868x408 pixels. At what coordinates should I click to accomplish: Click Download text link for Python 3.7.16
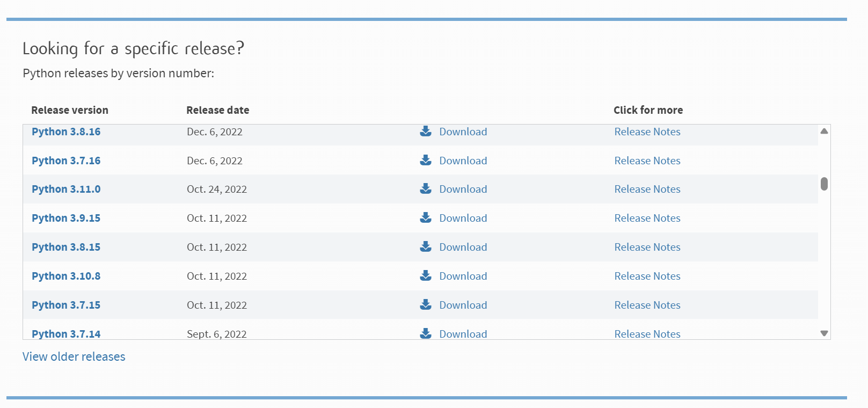pyautogui.click(x=463, y=161)
